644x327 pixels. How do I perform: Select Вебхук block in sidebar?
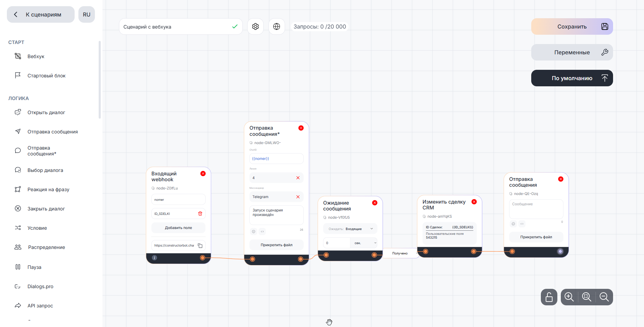tap(36, 56)
